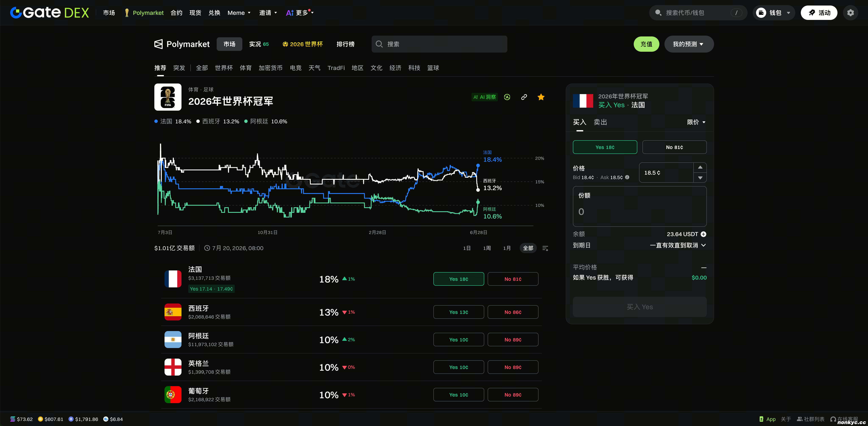Open the 钱包 wallet dropdown
Screen dimensions: 868x426
coord(774,13)
